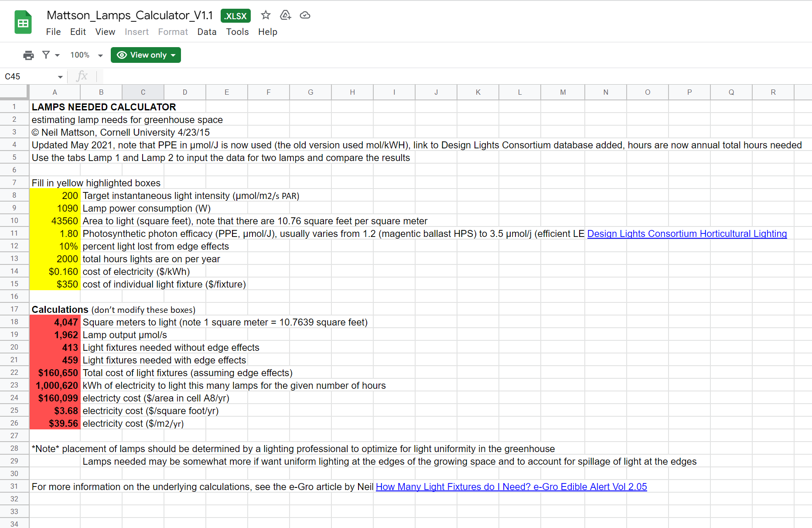Open the Tools menu

(x=237, y=32)
